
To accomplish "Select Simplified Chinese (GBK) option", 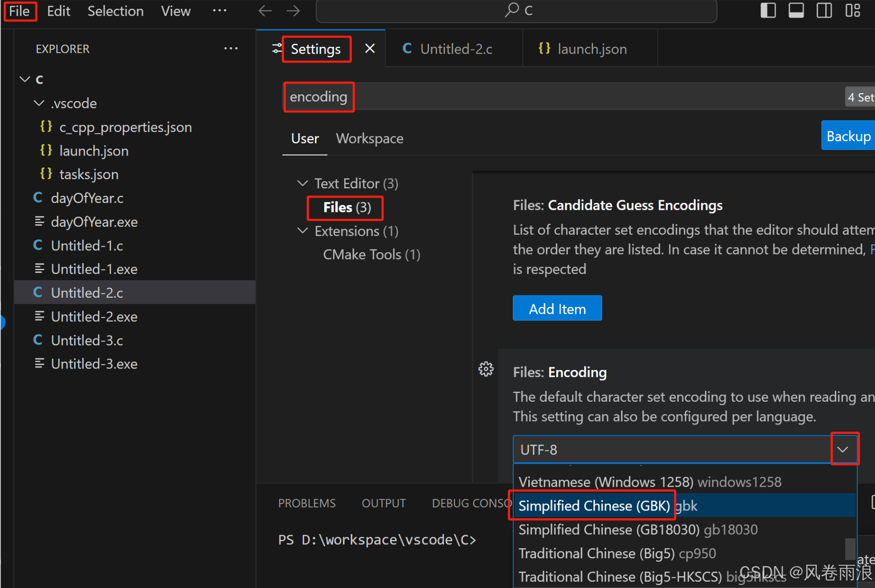I will pos(594,506).
